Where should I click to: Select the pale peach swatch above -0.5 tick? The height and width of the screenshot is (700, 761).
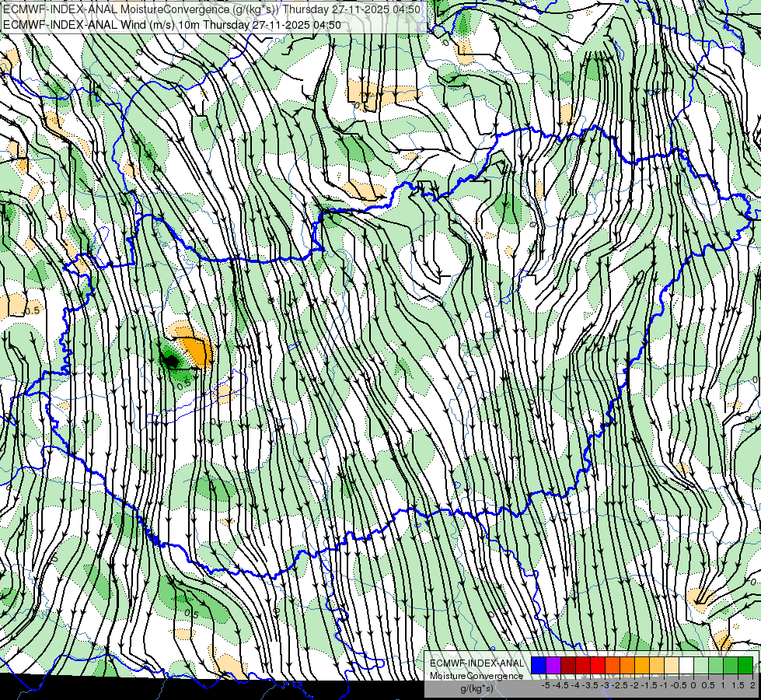(671, 665)
